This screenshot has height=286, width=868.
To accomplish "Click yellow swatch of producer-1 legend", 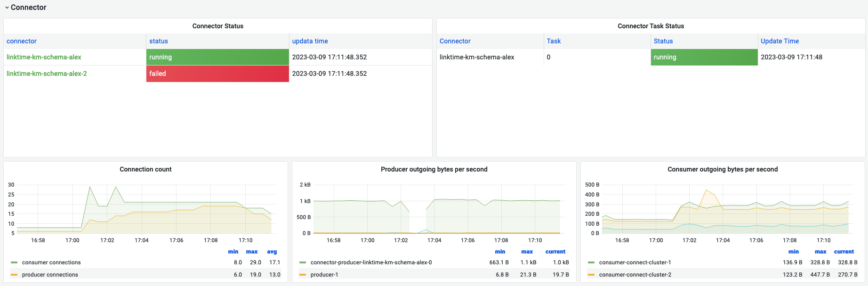I will pos(303,275).
